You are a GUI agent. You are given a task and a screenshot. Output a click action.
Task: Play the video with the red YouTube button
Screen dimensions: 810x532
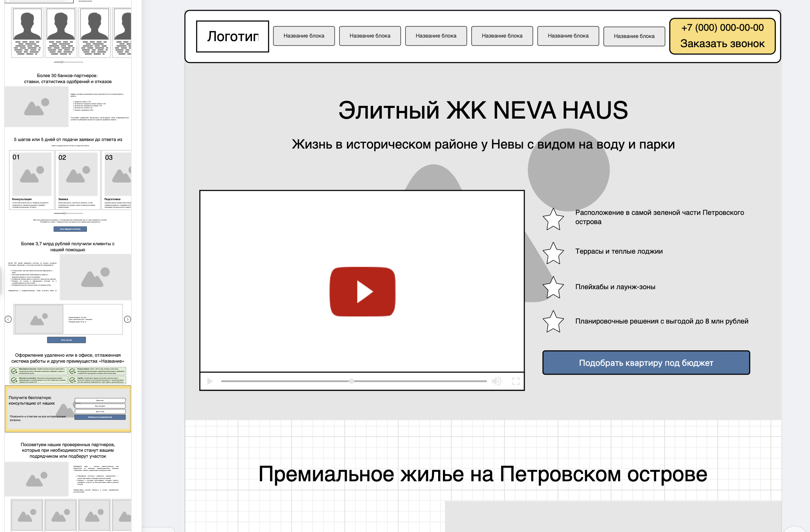coord(362,292)
